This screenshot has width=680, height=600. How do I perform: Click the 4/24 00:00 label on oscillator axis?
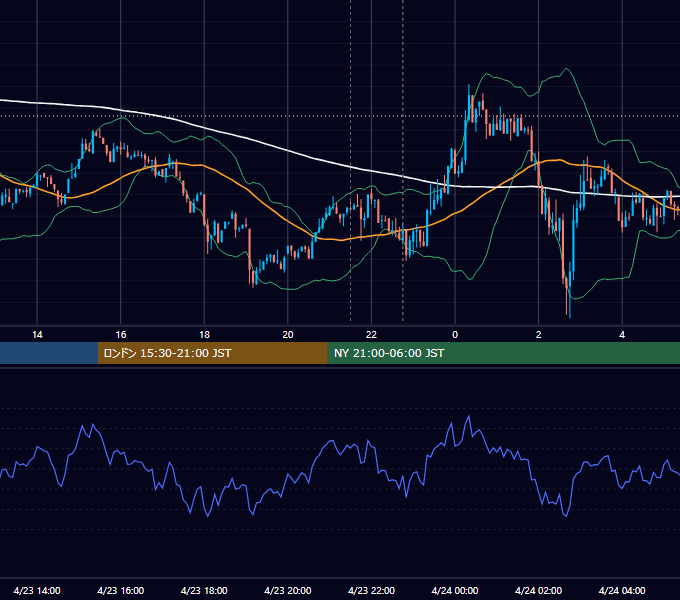click(x=455, y=590)
